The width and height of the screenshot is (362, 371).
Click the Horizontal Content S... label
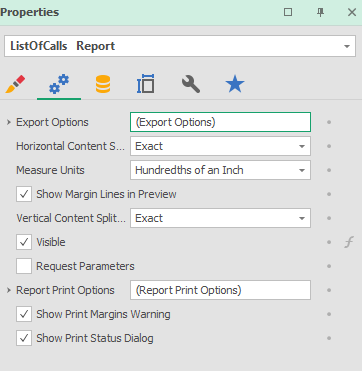71,146
